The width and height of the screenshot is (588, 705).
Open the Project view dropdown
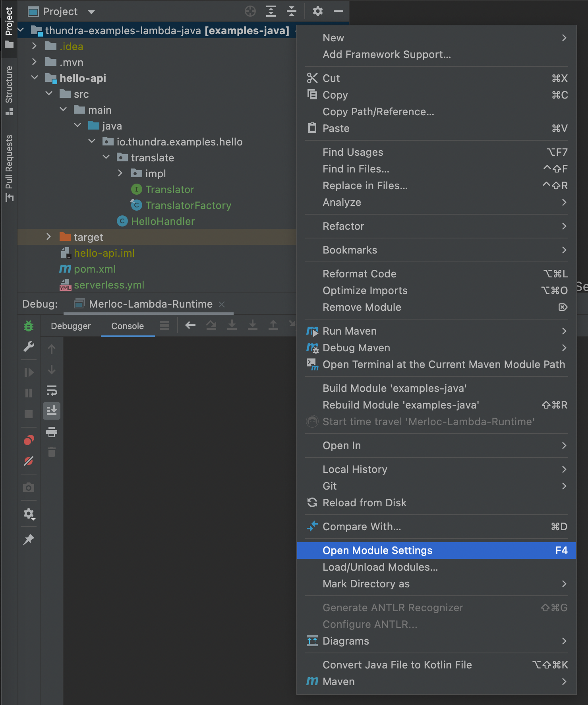coord(91,12)
